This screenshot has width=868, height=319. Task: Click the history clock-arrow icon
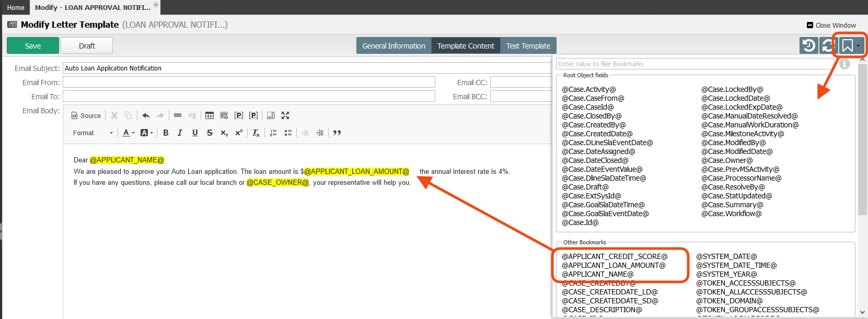point(809,45)
